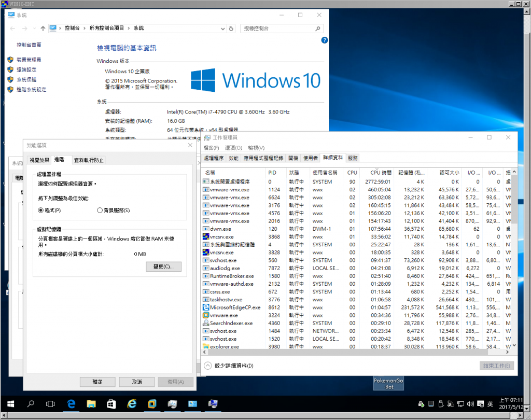This screenshot has width=531, height=420.
Task: Launch Microsoft Edge from the taskbar
Action: tap(71, 404)
